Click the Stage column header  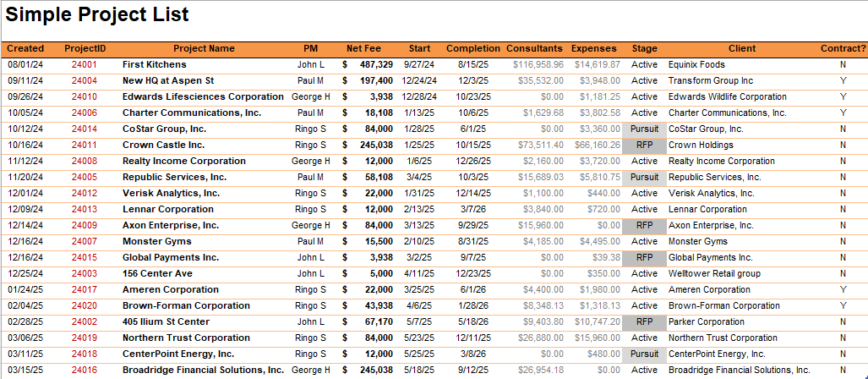pos(644,49)
